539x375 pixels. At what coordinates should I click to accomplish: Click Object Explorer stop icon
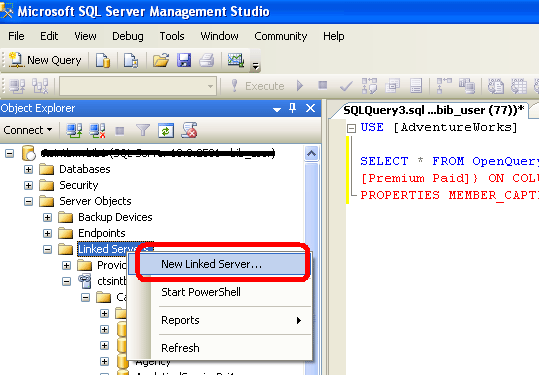120,131
